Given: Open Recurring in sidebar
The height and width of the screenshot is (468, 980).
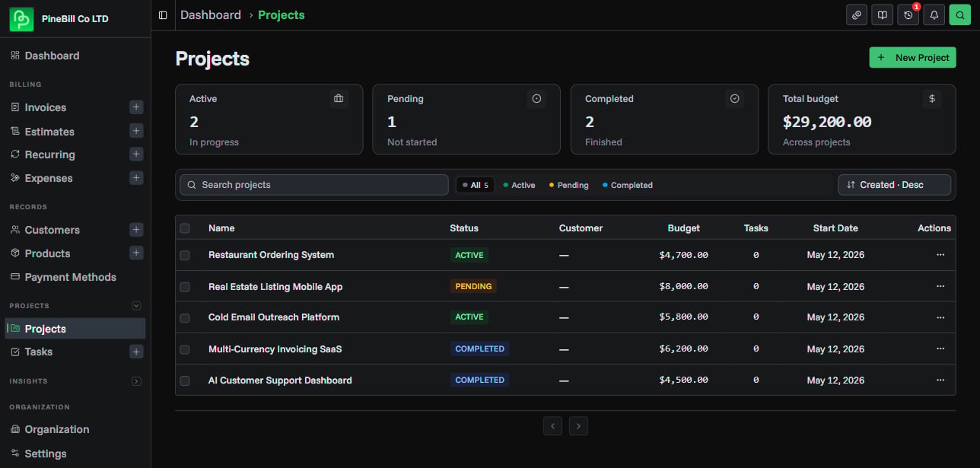Looking at the screenshot, I should 49,154.
